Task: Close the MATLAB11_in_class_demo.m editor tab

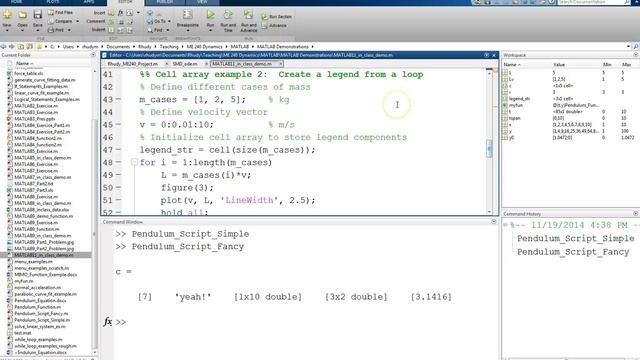Action: click(281, 64)
